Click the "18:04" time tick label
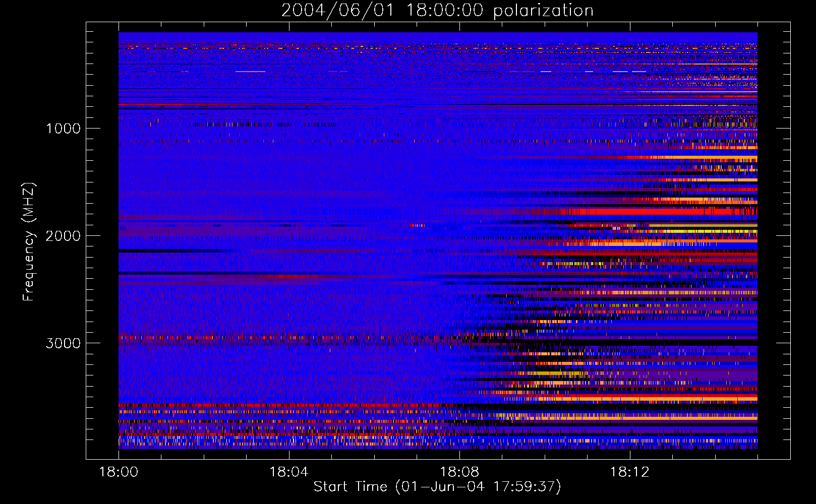Image resolution: width=816 pixels, height=504 pixels. coord(288,472)
